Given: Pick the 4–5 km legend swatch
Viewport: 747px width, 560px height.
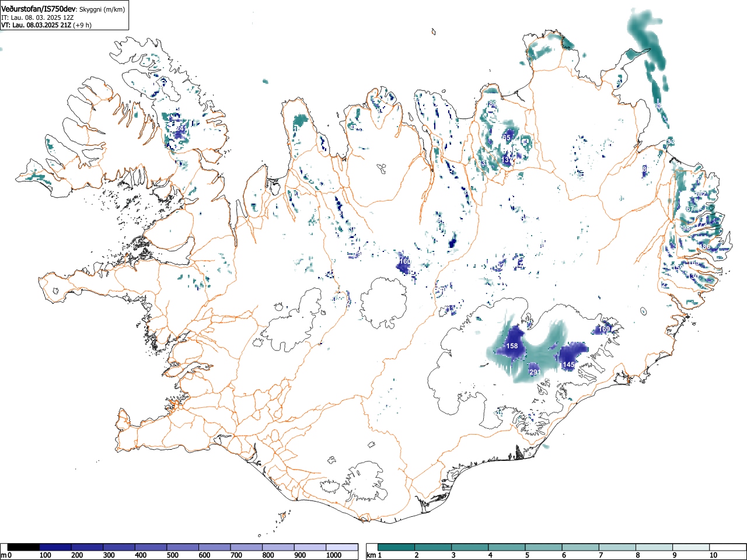Looking at the screenshot, I should click(x=507, y=547).
